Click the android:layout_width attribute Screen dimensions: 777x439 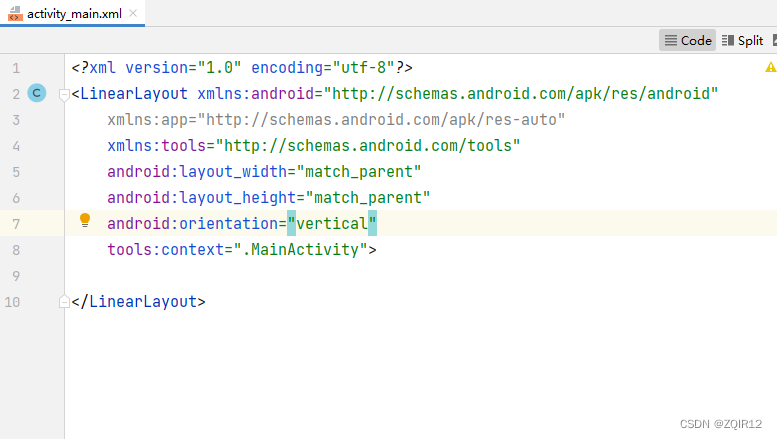197,171
